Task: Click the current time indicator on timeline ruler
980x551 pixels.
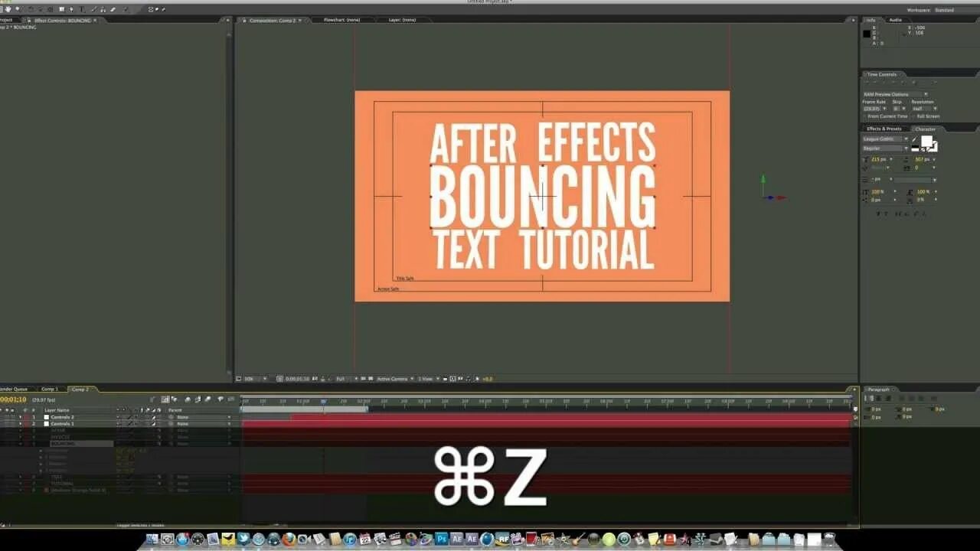Action: (323, 401)
